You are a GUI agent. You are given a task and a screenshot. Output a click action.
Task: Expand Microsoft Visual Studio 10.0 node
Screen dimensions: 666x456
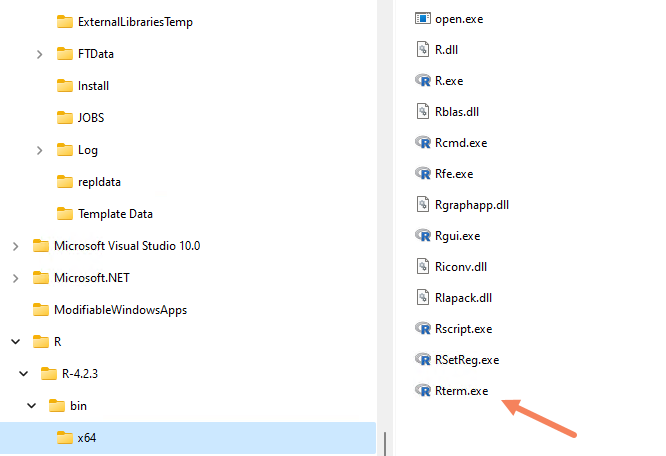[16, 246]
